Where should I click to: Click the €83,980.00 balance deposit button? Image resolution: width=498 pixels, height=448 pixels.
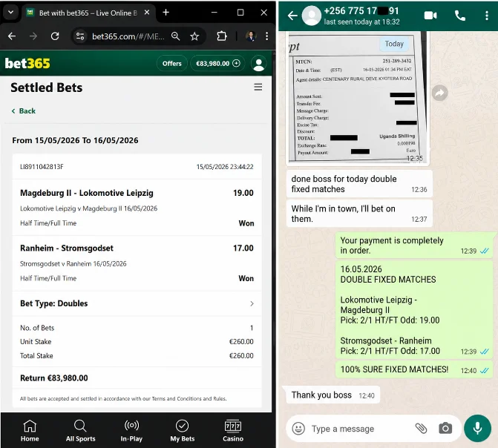tap(218, 64)
